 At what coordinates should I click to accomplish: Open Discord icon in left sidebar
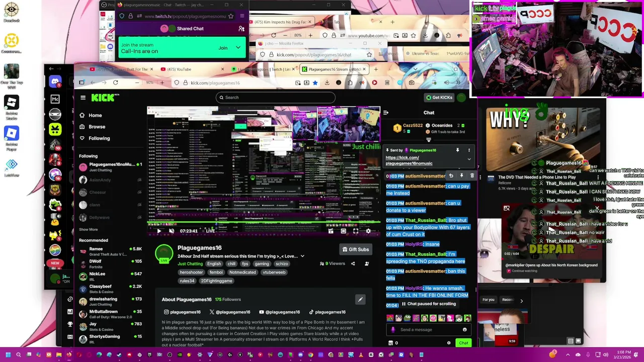coord(55,81)
